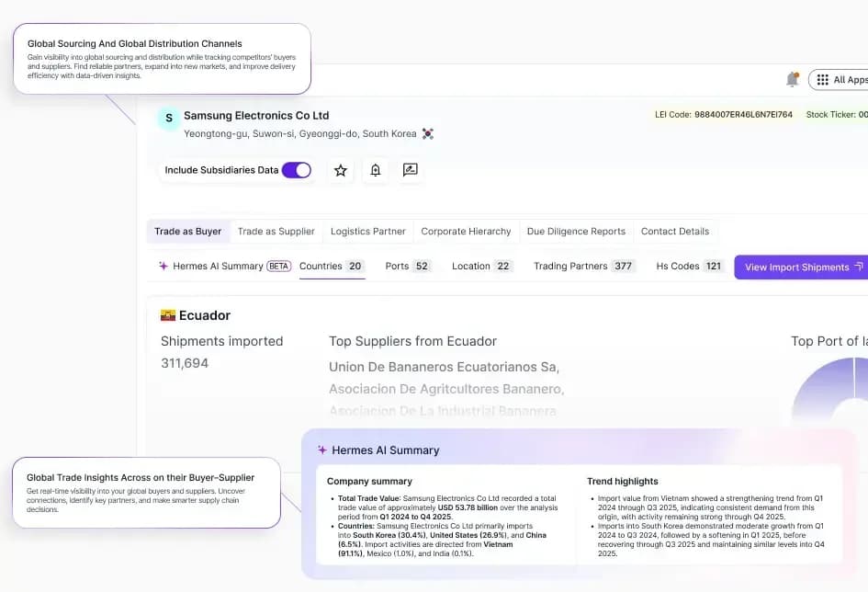Select the Ports 52 sub-tab
Viewport: 868px width, 592px height.
408,267
